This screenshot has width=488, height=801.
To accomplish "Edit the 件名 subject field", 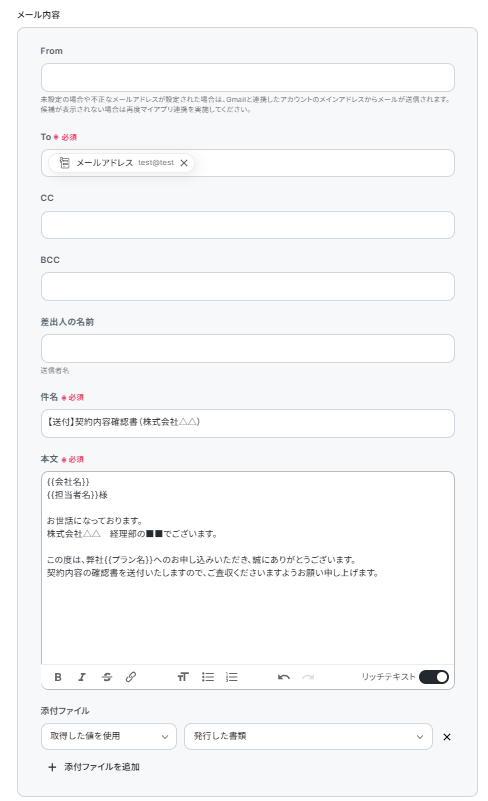I will [248, 423].
